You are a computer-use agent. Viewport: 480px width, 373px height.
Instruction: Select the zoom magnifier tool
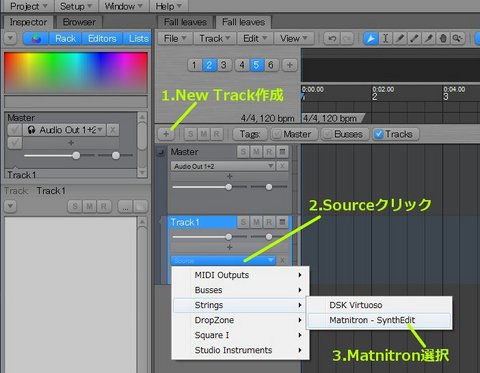(457, 39)
